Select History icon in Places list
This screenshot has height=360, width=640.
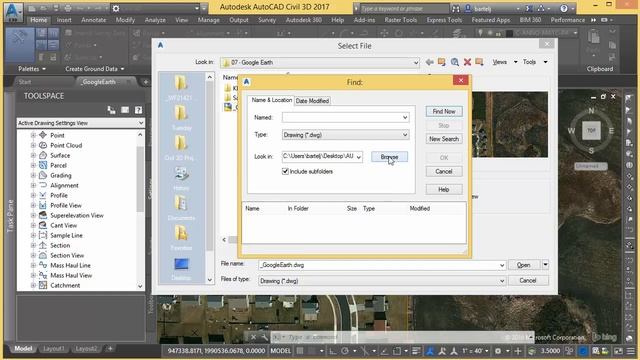point(181,178)
